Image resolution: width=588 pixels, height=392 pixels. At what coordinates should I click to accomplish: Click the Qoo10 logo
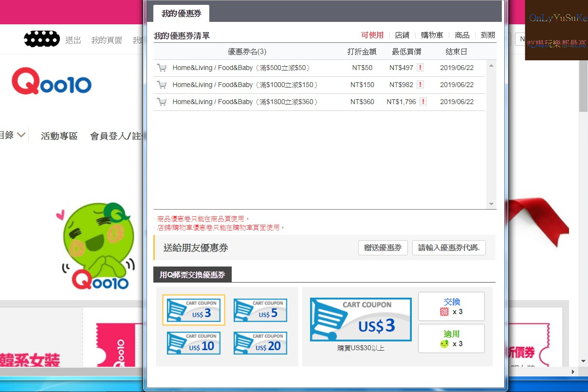pyautogui.click(x=51, y=82)
